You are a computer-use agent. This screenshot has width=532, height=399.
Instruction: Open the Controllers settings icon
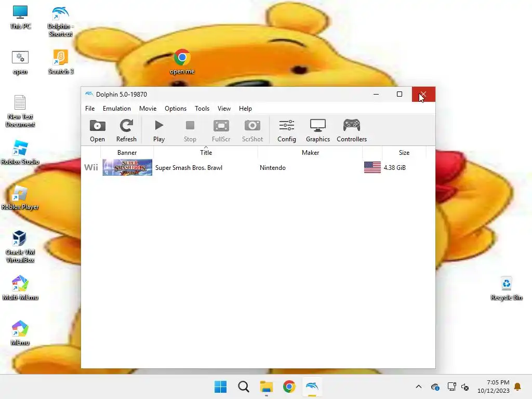[352, 130]
